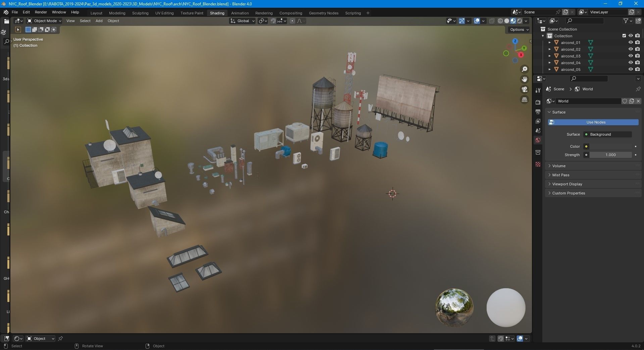The width and height of the screenshot is (644, 350).
Task: Switch to Wireframe viewport shading
Action: [x=500, y=21]
